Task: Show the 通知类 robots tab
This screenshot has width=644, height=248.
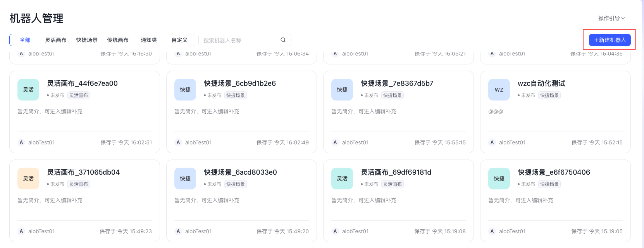Action: (x=149, y=40)
